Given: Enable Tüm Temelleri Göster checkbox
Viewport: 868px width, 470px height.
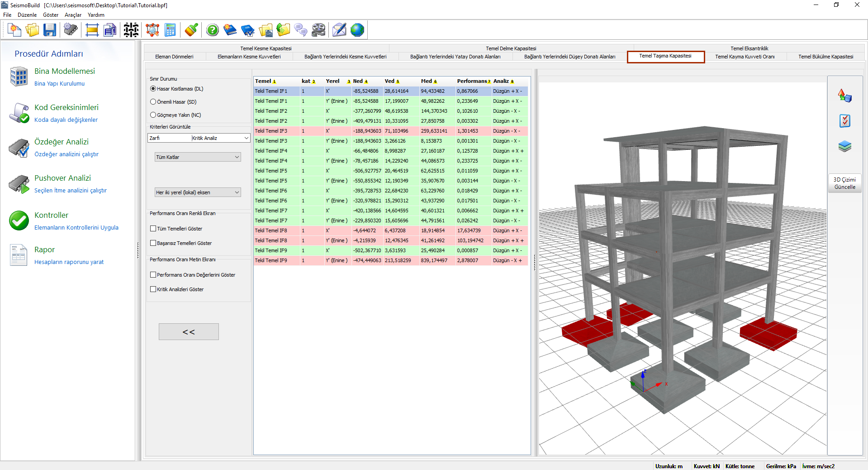Looking at the screenshot, I should [153, 229].
